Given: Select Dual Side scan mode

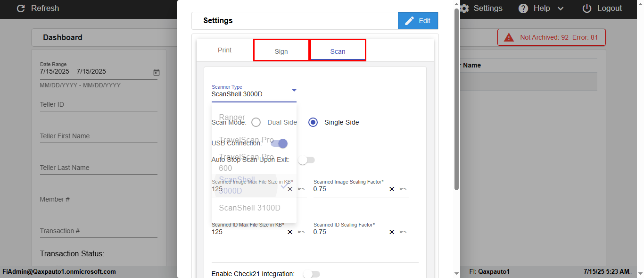Looking at the screenshot, I should tap(256, 122).
